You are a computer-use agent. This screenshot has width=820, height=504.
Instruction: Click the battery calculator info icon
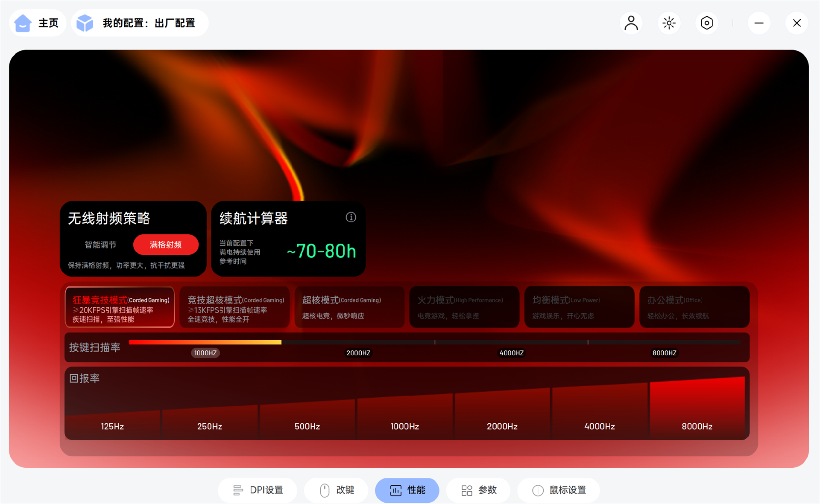point(351,217)
